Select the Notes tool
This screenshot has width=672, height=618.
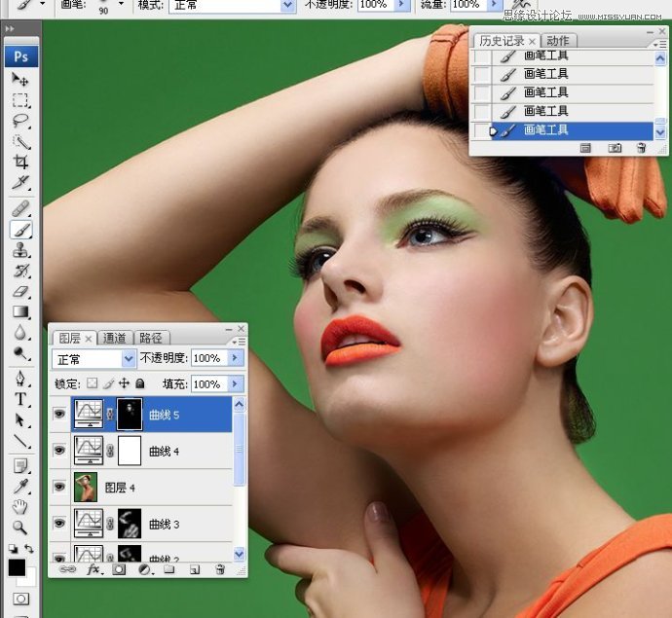[19, 466]
